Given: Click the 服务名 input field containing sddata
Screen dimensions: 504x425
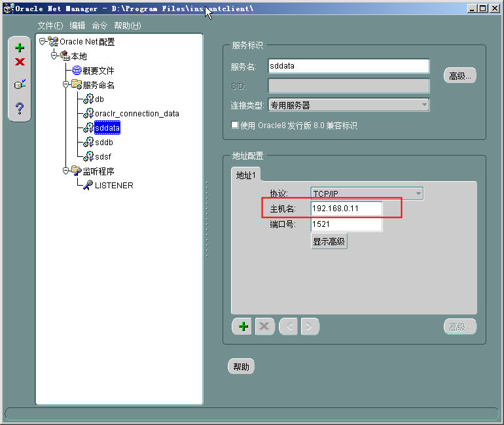Looking at the screenshot, I should click(349, 66).
